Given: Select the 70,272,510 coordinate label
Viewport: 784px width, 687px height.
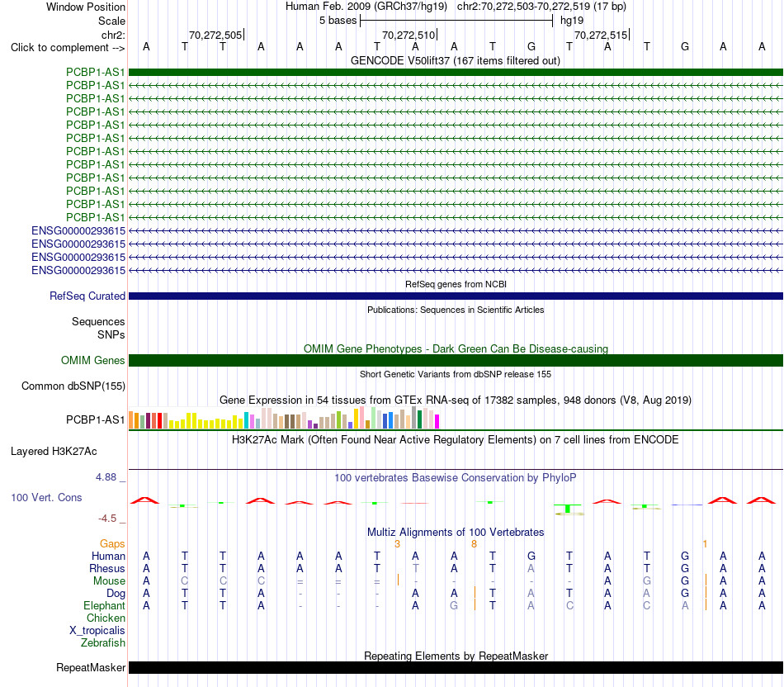Looking at the screenshot, I should coord(409,35).
